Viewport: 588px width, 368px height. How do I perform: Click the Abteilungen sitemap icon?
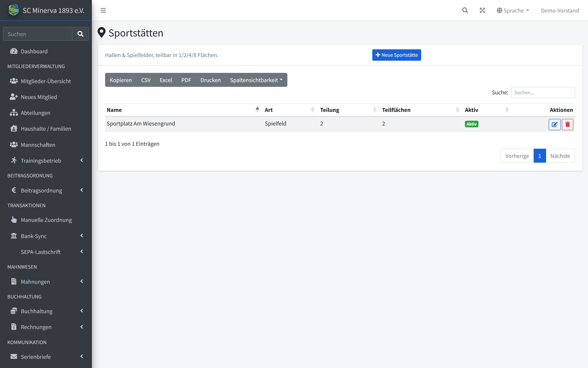14,112
